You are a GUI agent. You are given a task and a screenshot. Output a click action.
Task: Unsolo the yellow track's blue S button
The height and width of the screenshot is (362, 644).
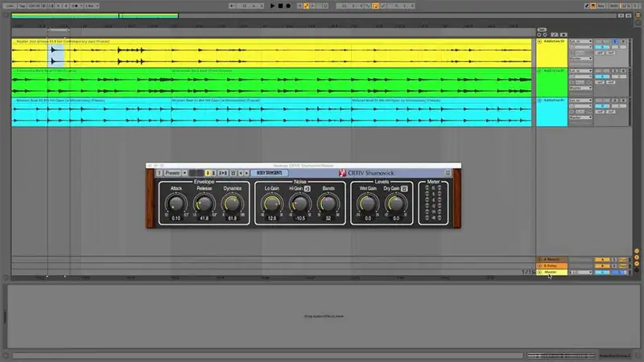615,42
